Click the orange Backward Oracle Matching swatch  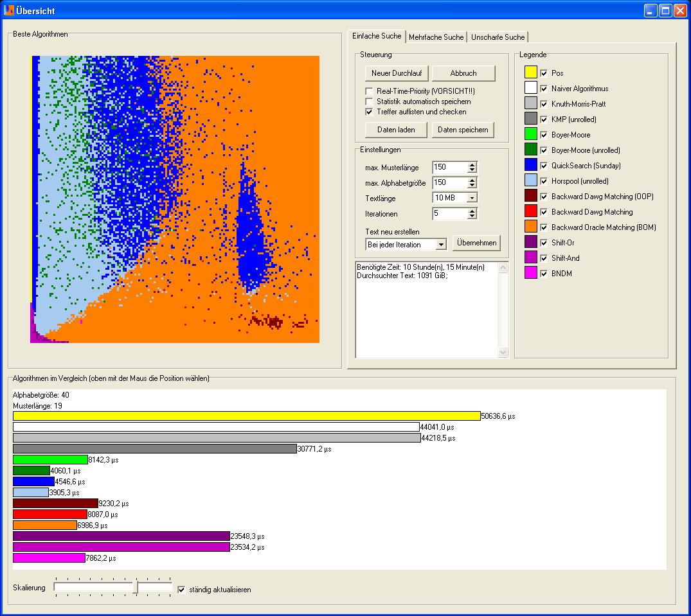tap(530, 227)
